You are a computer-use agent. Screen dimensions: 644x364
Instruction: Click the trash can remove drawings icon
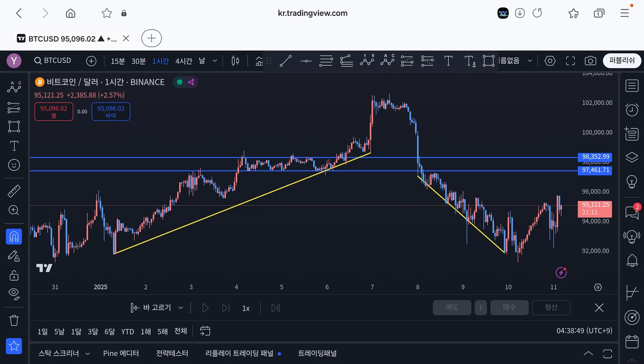tap(14, 320)
